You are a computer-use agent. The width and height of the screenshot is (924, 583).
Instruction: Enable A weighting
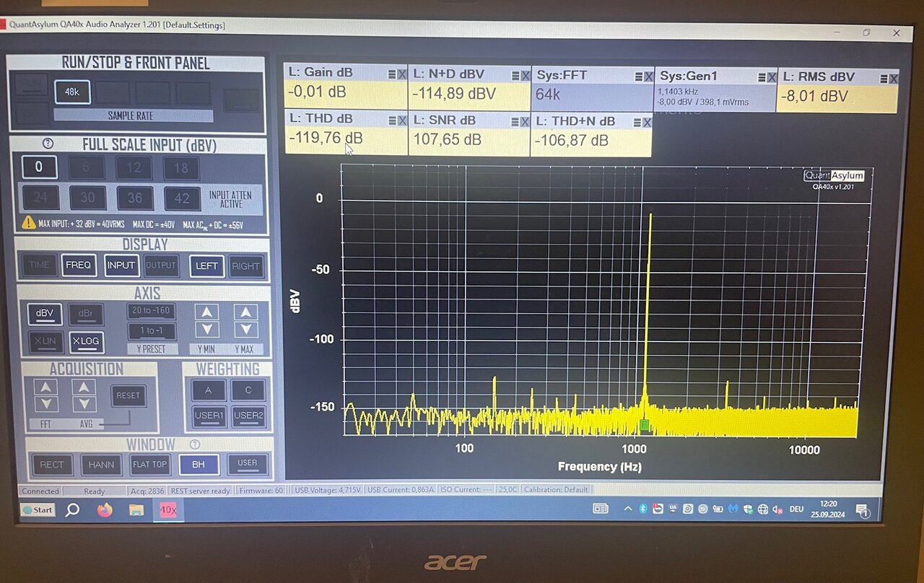point(209,390)
